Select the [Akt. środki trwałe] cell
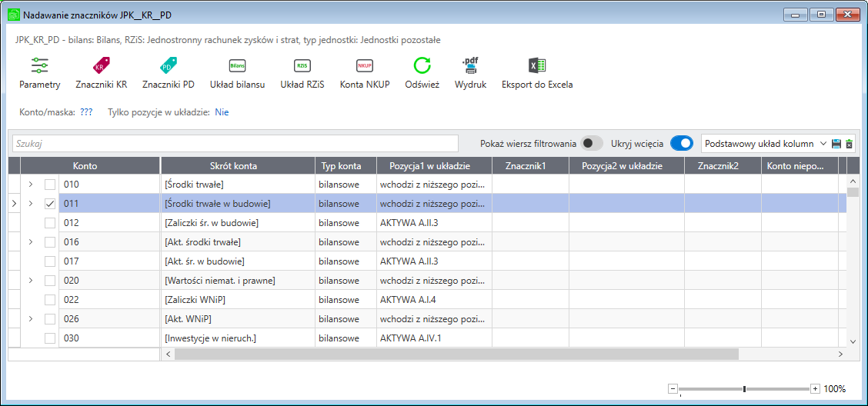Screen dimensions: 868x406 pos(238,242)
